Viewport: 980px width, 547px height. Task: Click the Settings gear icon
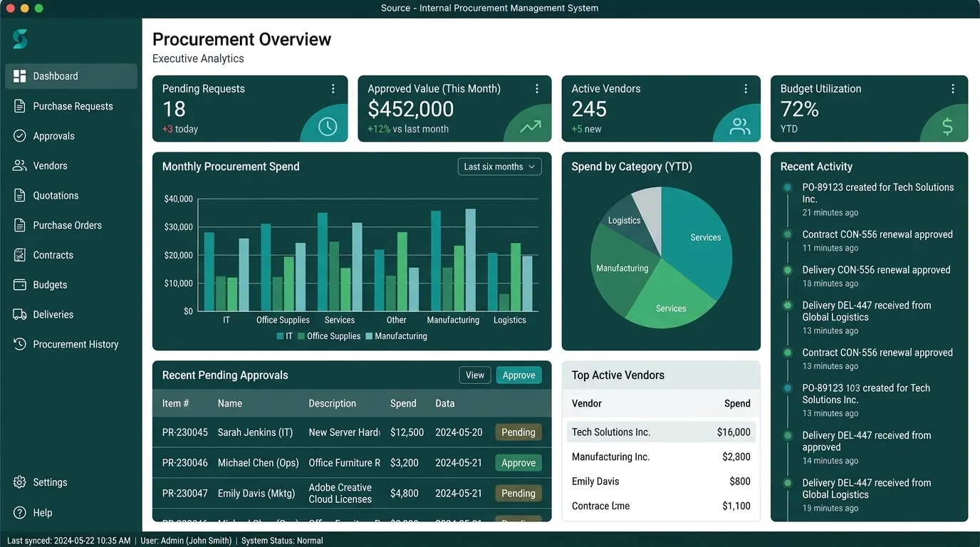coord(20,482)
